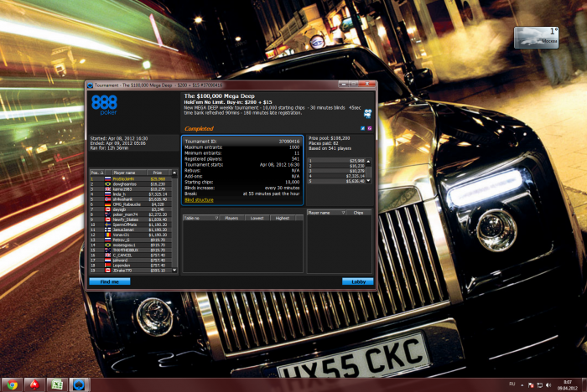Sort standings by Player name column

[x=124, y=173]
